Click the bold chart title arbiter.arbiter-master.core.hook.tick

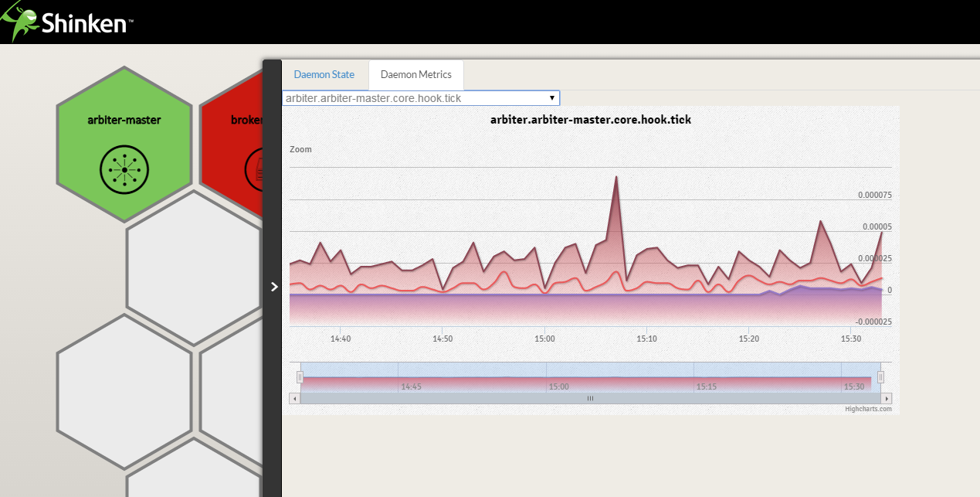(x=591, y=120)
